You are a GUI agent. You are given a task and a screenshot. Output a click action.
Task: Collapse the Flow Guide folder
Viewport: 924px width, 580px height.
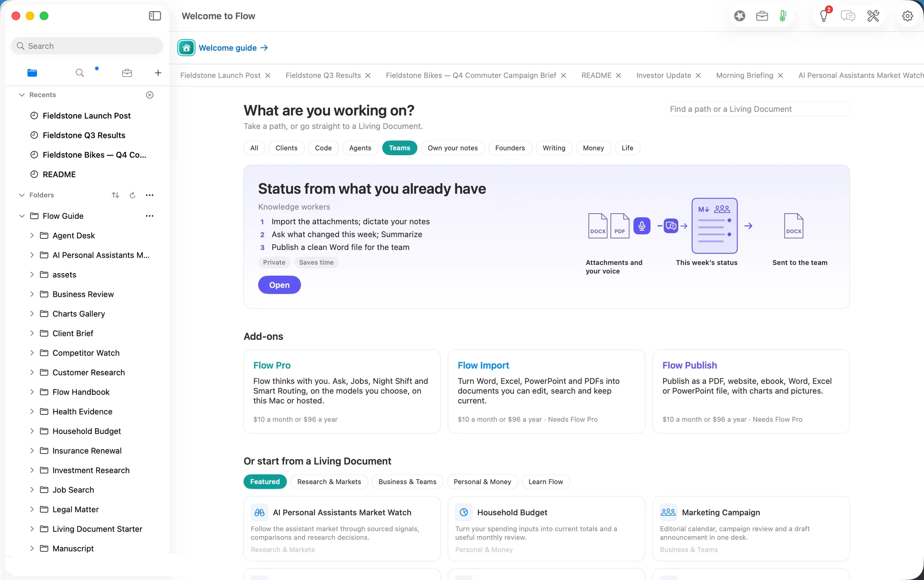pos(22,216)
